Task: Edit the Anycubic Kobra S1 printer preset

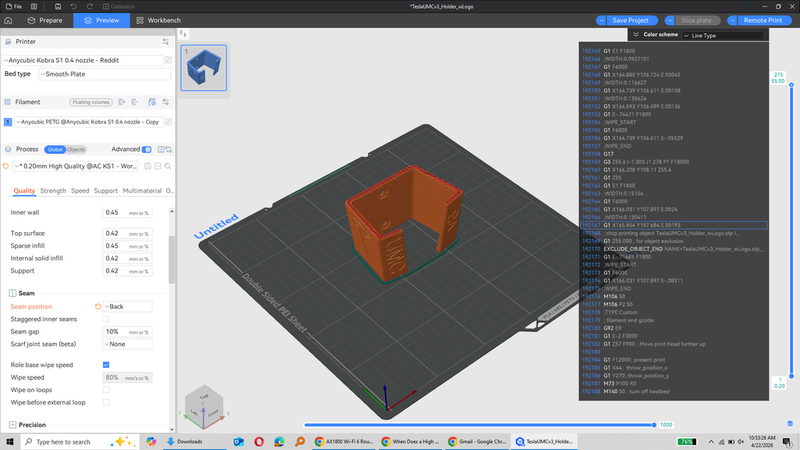Action: (167, 61)
